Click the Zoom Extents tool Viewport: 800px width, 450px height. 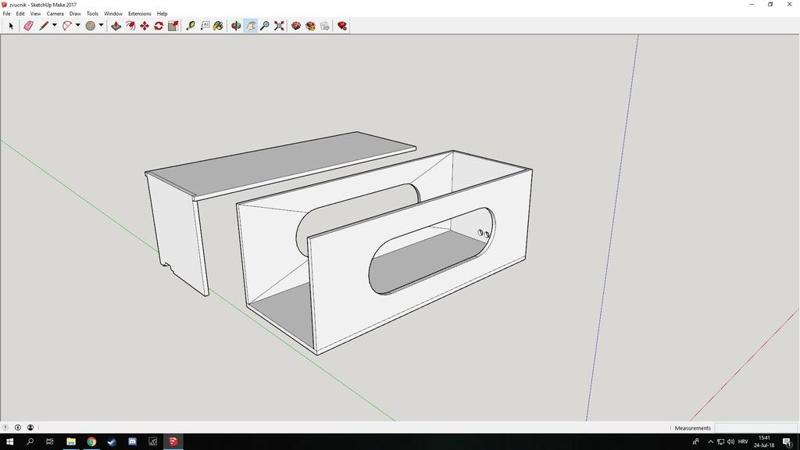click(x=279, y=26)
